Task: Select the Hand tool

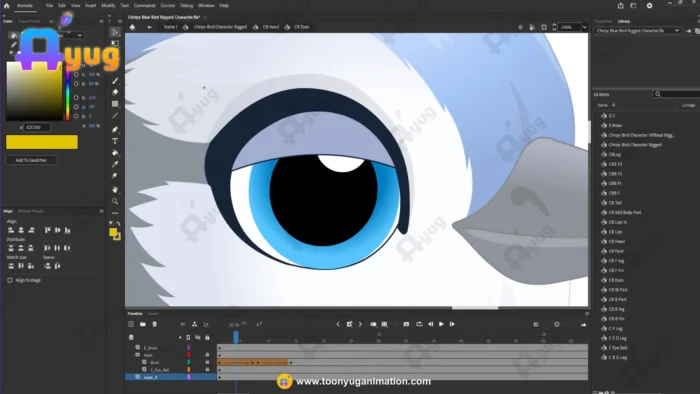Action: pyautogui.click(x=115, y=190)
